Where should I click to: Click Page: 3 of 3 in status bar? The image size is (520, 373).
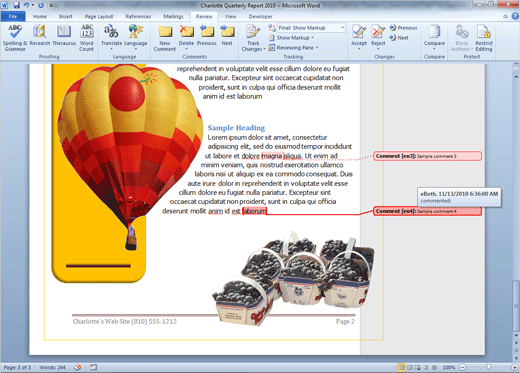pyautogui.click(x=17, y=367)
